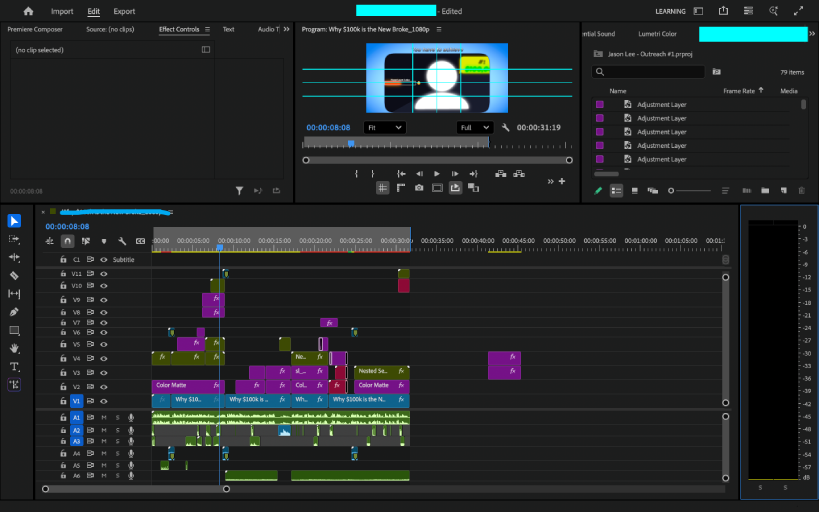Image resolution: width=819 pixels, height=512 pixels.
Task: Enable voice-over record on A4
Action: tap(131, 453)
